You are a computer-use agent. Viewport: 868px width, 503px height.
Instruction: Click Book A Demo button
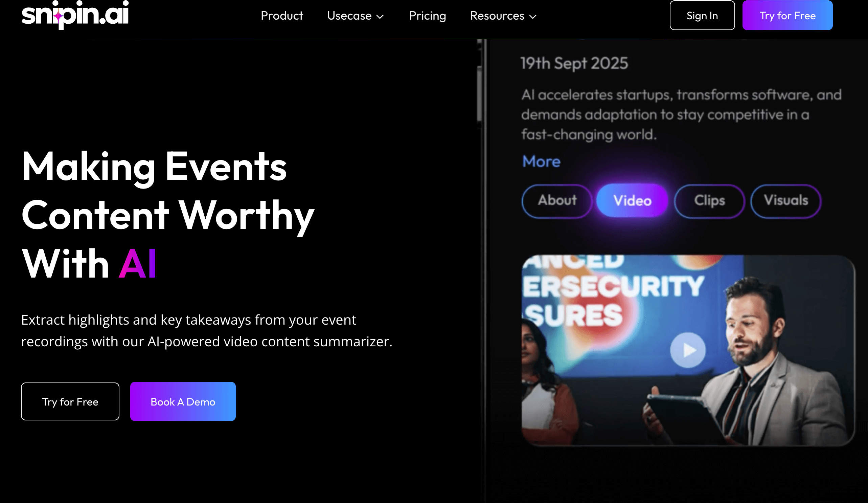pyautogui.click(x=183, y=401)
